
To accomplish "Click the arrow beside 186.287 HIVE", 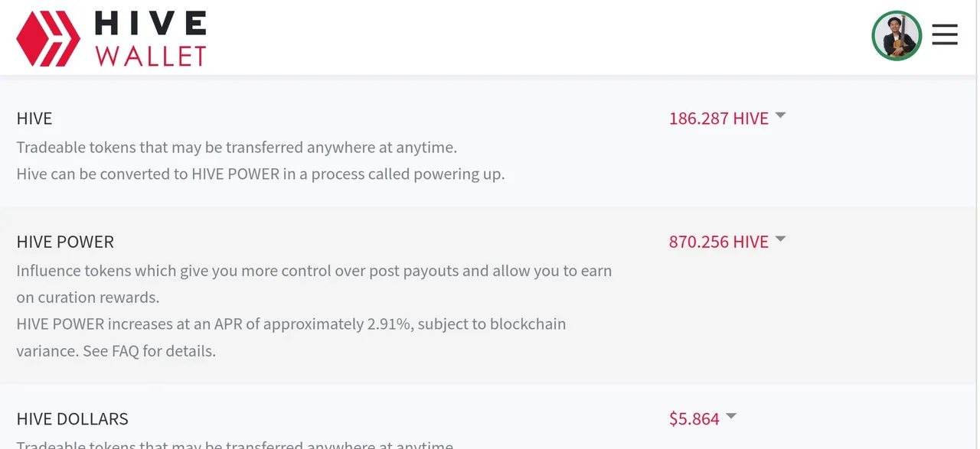I will (780, 116).
